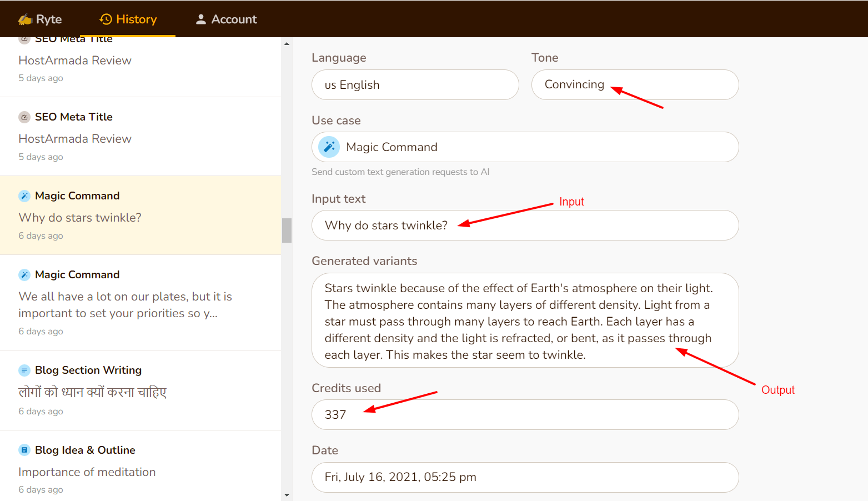Click the magic wand icon of selected history item
Screen dimensions: 868x501
point(24,196)
